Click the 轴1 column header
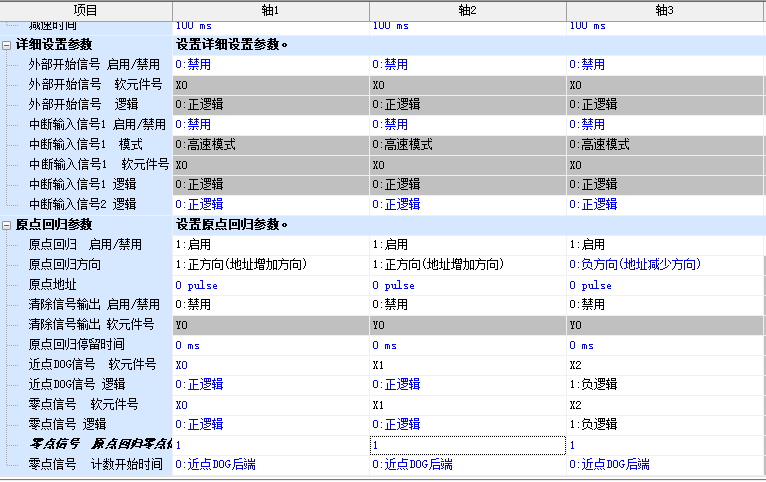The height and width of the screenshot is (482, 766). coord(271,10)
